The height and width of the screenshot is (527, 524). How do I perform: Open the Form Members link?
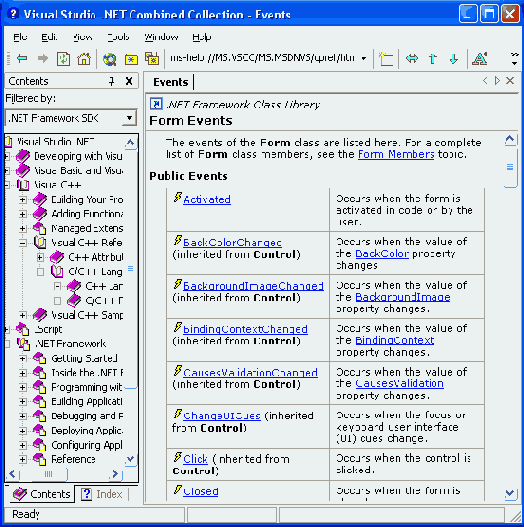pyautogui.click(x=396, y=154)
